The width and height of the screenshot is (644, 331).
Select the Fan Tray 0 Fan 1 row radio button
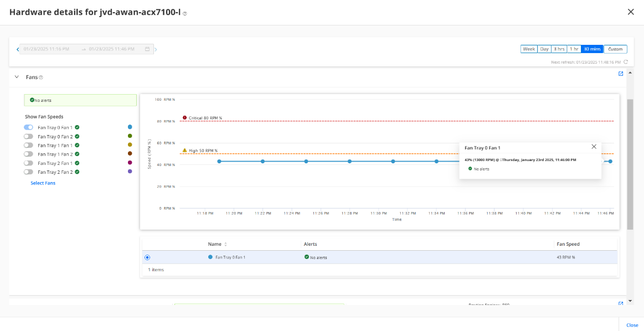pyautogui.click(x=147, y=257)
